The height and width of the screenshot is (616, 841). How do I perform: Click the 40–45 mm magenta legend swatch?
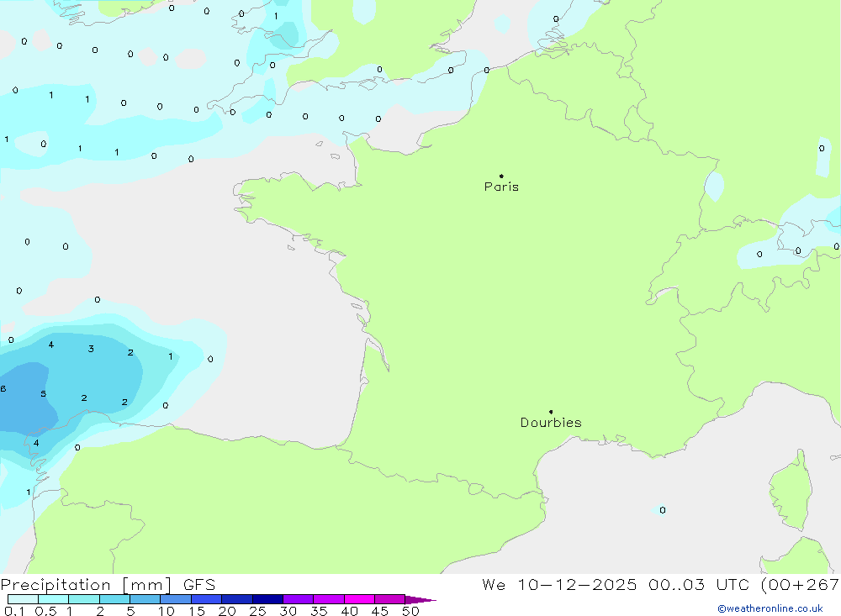[359, 599]
